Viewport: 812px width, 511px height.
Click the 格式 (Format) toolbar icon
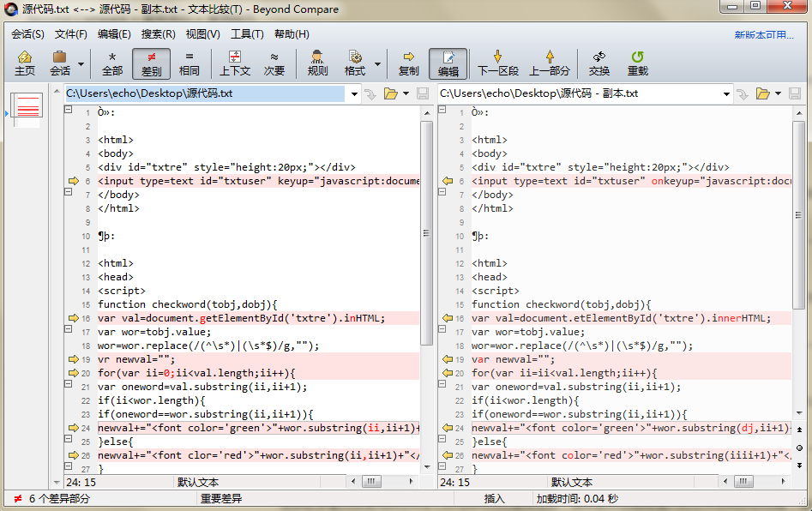tap(358, 63)
